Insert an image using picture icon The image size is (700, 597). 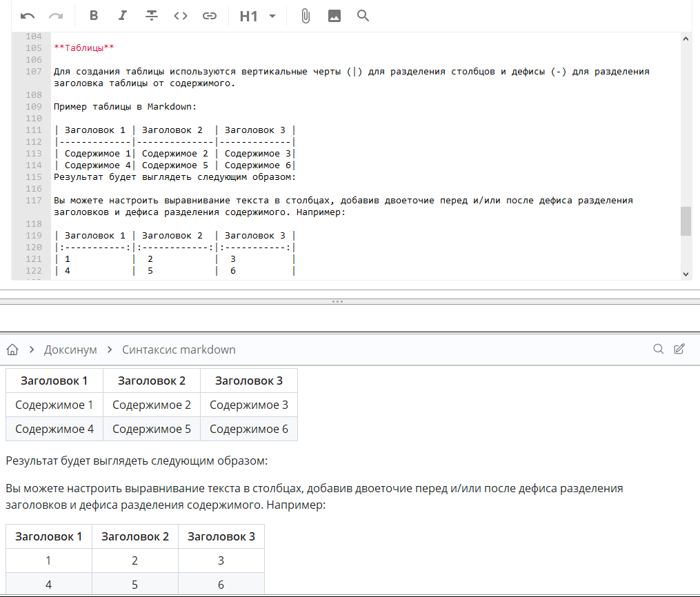pyautogui.click(x=334, y=16)
